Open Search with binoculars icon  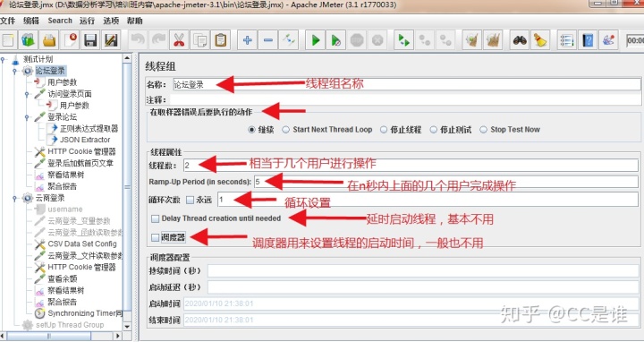point(520,40)
